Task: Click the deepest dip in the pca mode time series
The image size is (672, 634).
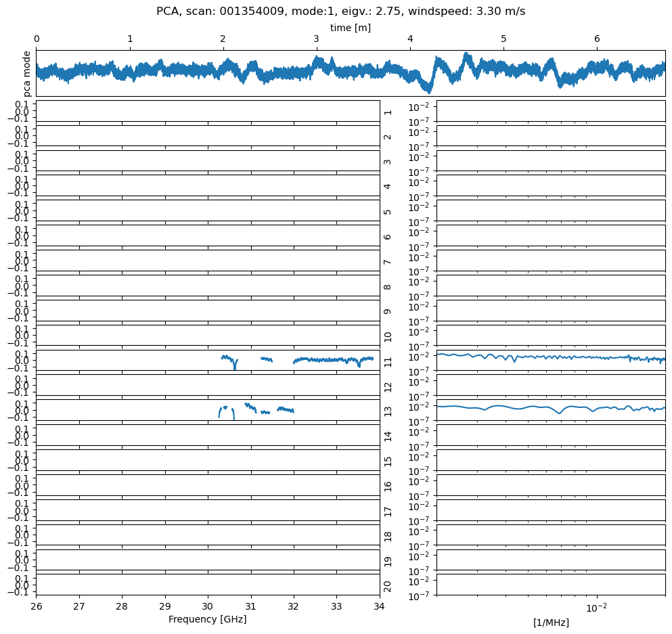Action: tap(428, 90)
